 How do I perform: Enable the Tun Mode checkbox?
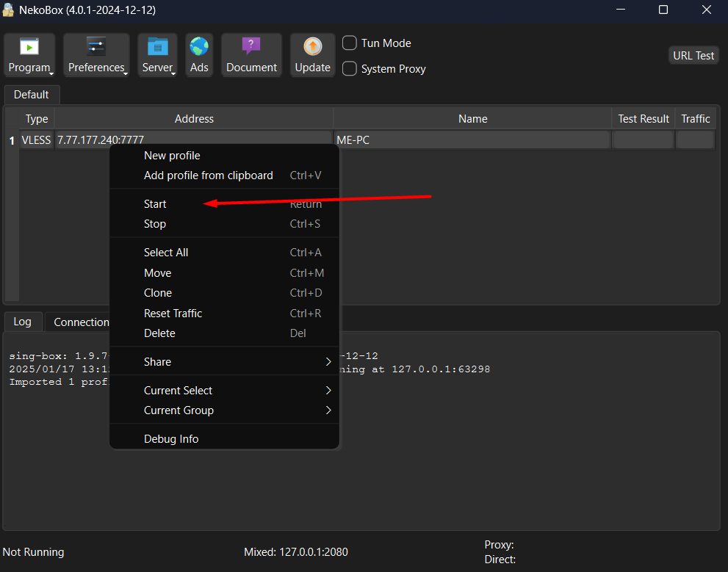click(350, 43)
